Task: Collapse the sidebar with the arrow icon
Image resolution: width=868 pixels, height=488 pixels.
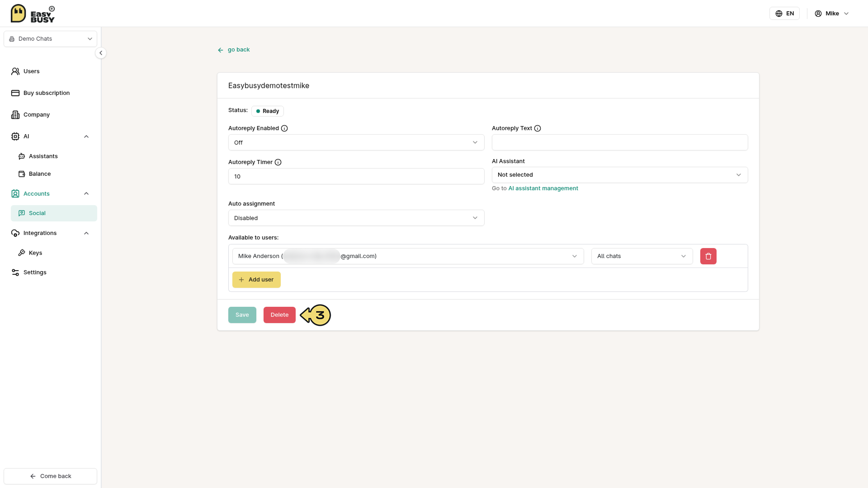Action: (101, 53)
